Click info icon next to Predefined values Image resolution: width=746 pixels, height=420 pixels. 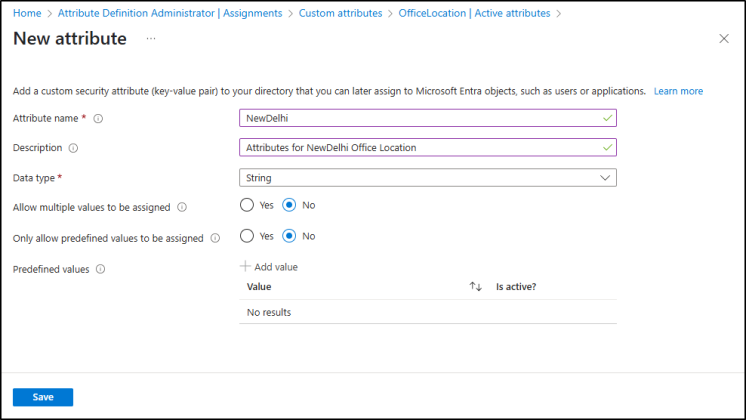pyautogui.click(x=101, y=269)
